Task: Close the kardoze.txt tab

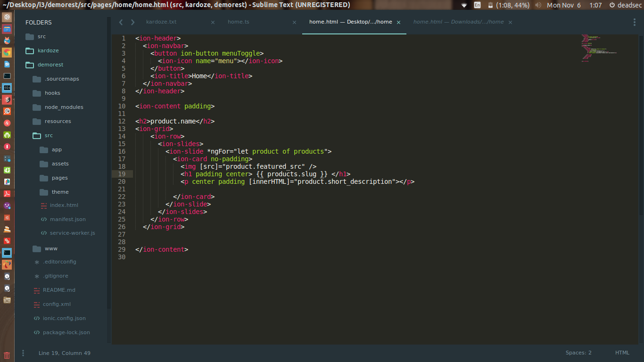Action: pyautogui.click(x=213, y=22)
